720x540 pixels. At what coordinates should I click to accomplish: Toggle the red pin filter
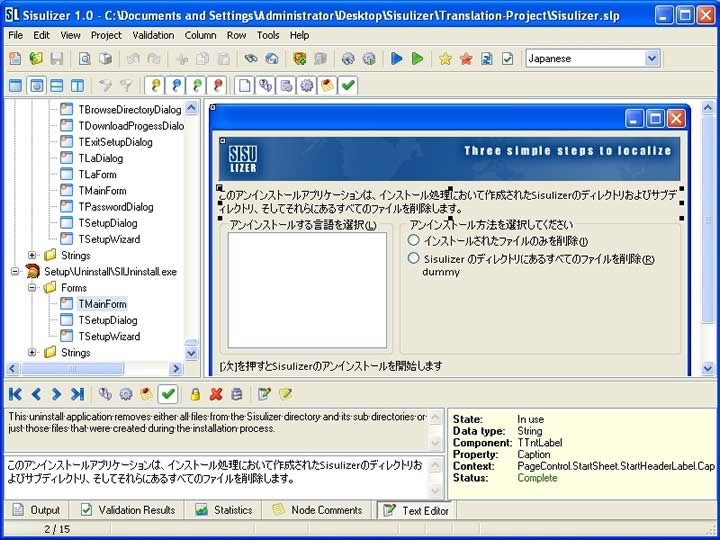(x=218, y=85)
